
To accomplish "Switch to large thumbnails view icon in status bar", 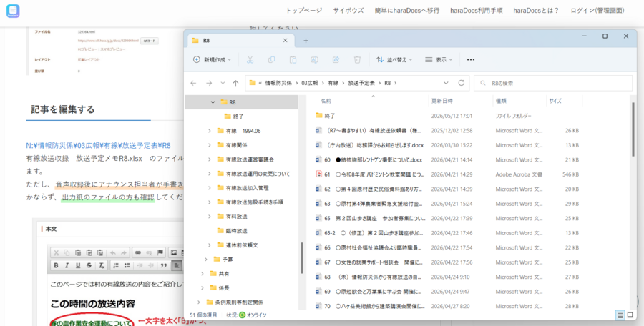I will (x=630, y=315).
